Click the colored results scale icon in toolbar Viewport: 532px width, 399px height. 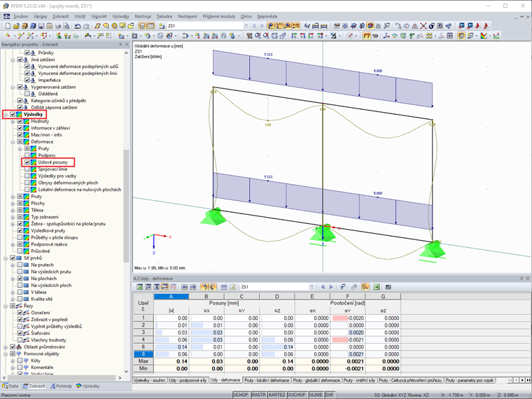point(484,36)
